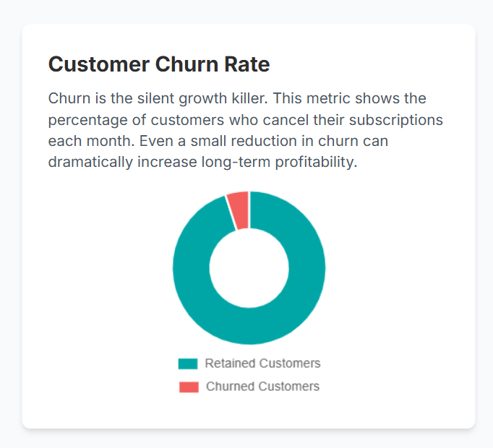Click the word "dramatically" in the description

[92, 162]
